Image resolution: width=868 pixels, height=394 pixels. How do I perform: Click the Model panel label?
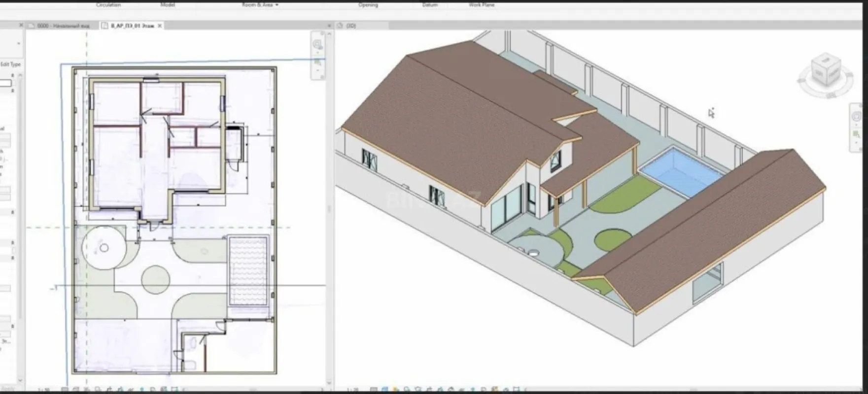point(168,5)
